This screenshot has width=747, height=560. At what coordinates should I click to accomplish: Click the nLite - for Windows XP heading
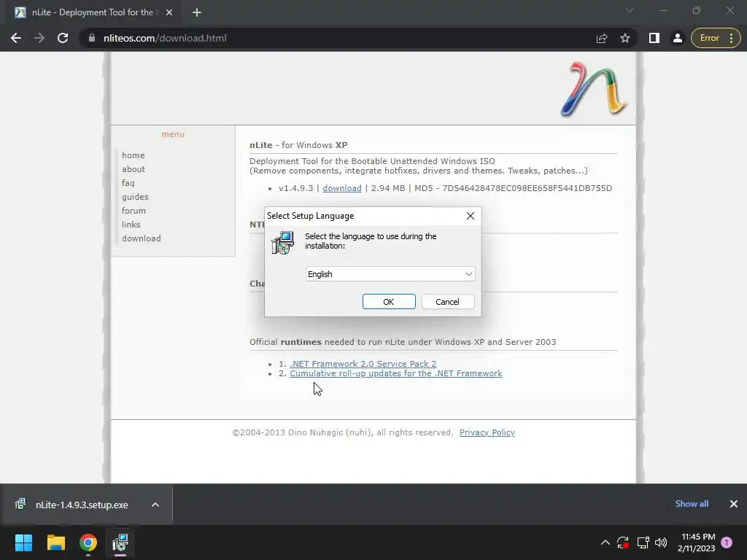click(298, 145)
